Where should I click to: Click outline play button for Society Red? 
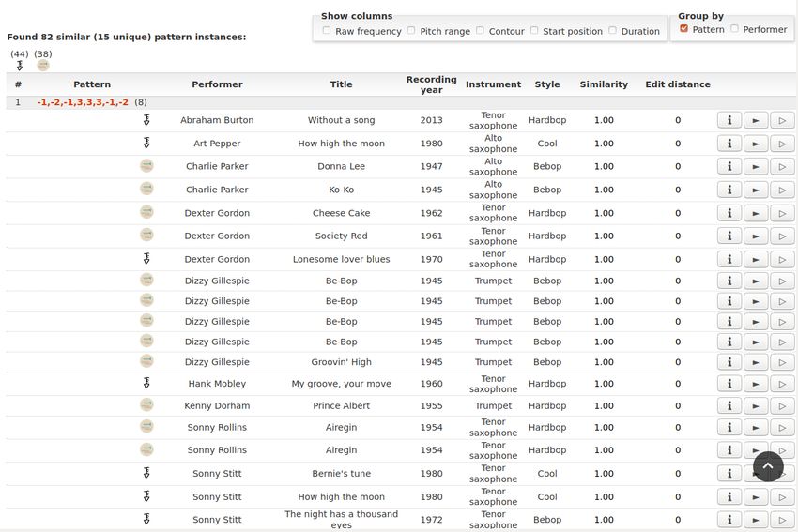click(x=782, y=236)
